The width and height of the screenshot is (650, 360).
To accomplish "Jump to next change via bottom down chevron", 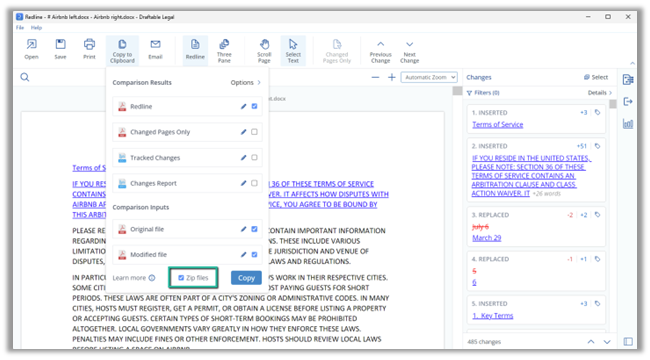I will (x=607, y=342).
